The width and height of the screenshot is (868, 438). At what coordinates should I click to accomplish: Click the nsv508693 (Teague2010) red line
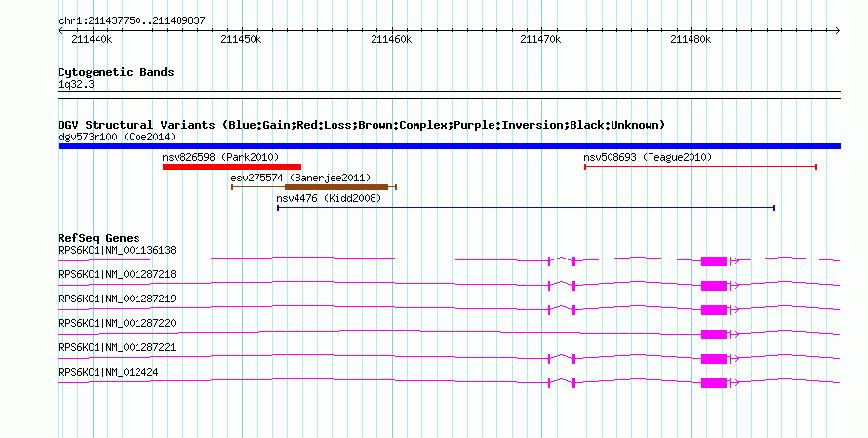[701, 167]
